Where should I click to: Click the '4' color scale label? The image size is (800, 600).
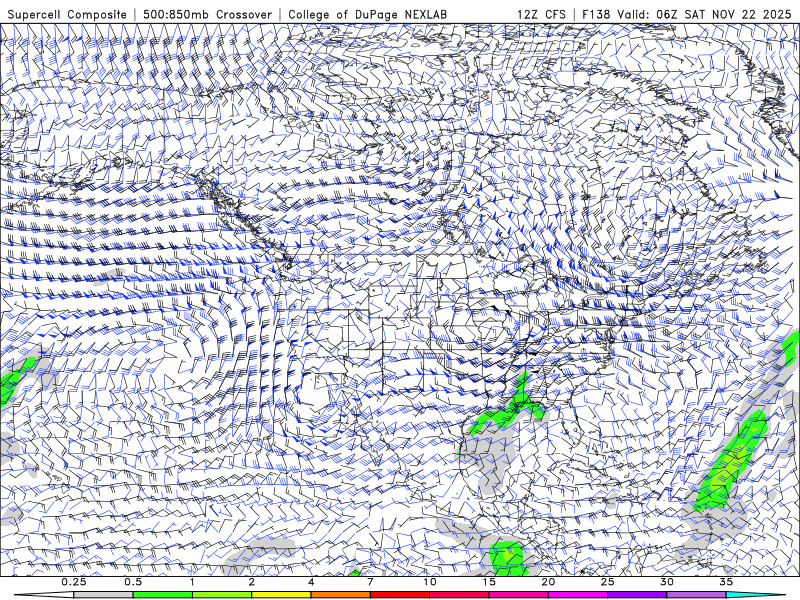(x=311, y=582)
